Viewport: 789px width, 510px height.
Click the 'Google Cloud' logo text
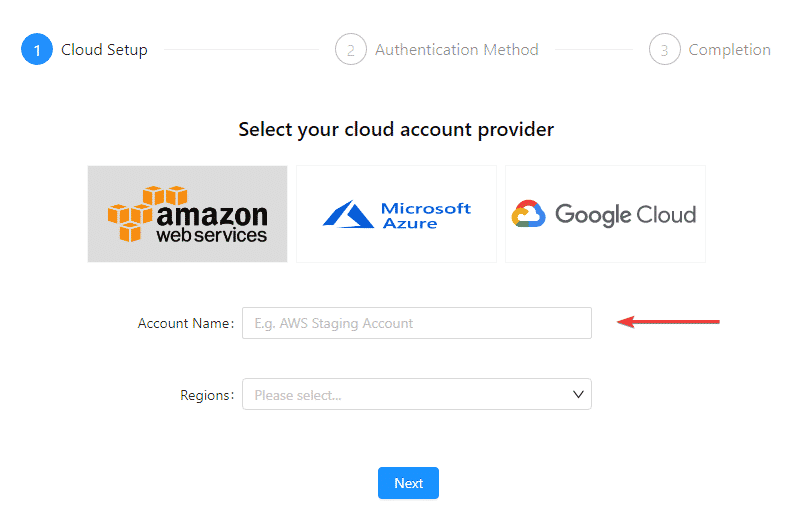(625, 215)
